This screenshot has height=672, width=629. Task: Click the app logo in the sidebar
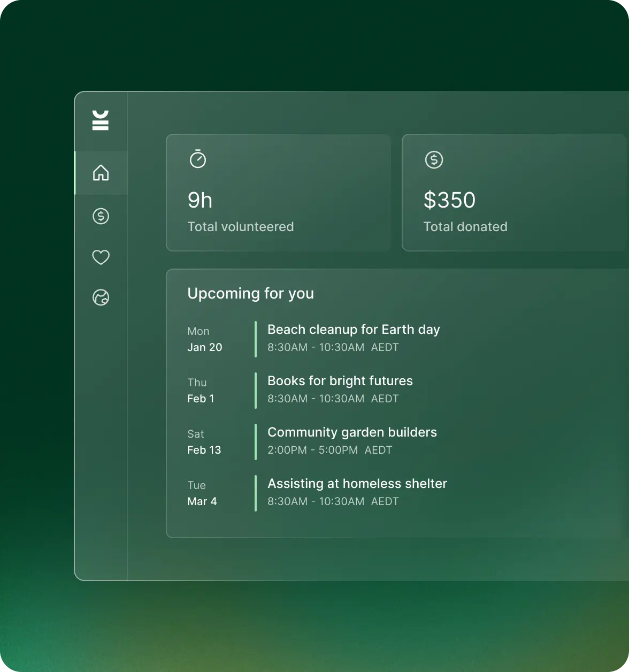(101, 120)
